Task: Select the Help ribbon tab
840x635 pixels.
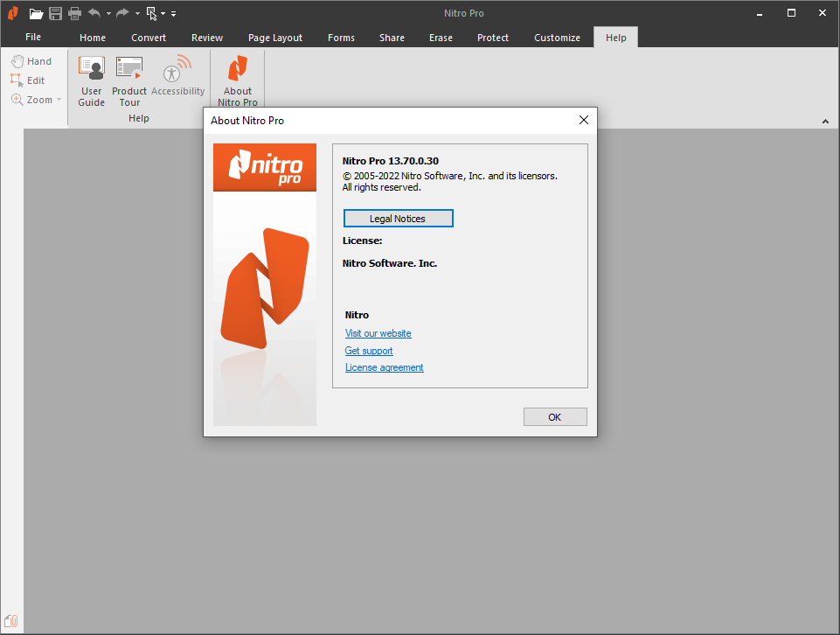Action: pyautogui.click(x=616, y=38)
